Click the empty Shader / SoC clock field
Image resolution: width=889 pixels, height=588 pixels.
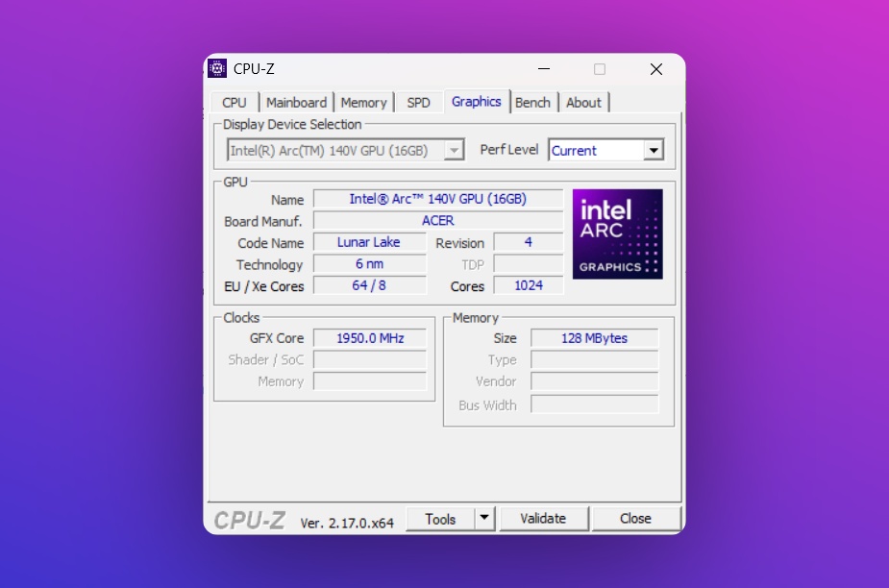[370, 359]
